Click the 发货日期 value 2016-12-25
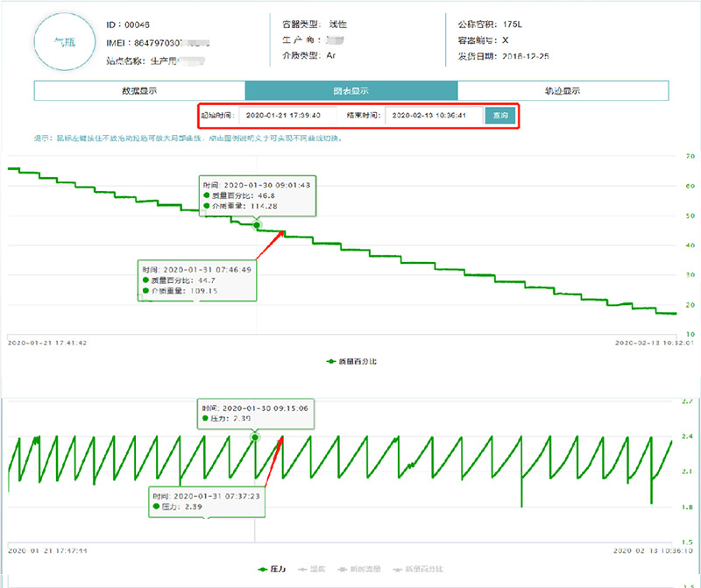701x588 pixels. [x=529, y=54]
